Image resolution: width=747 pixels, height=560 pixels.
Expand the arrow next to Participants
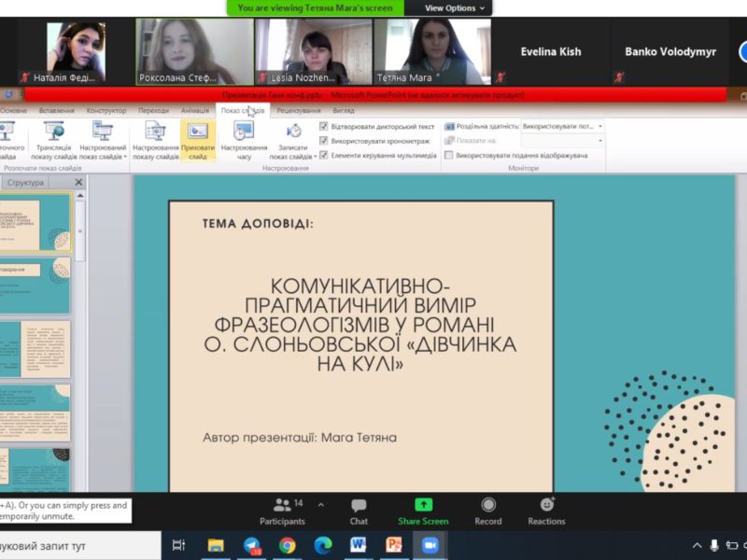tap(321, 504)
